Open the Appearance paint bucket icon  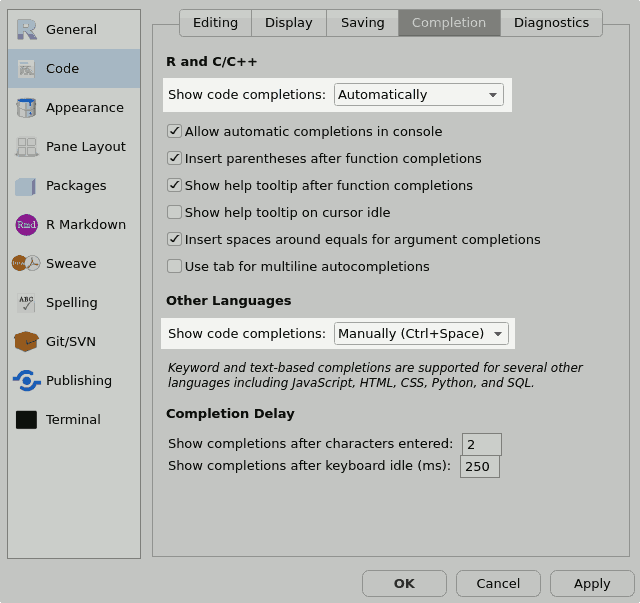(x=27, y=108)
